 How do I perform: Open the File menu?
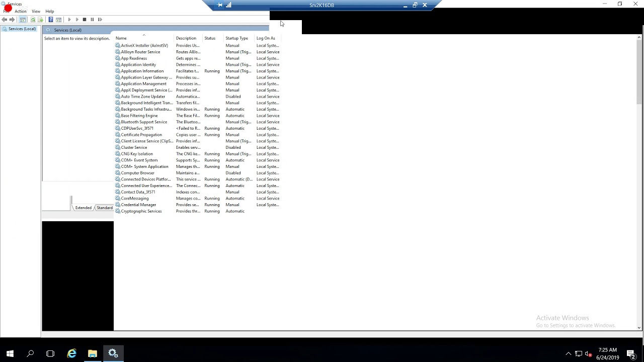[6, 11]
